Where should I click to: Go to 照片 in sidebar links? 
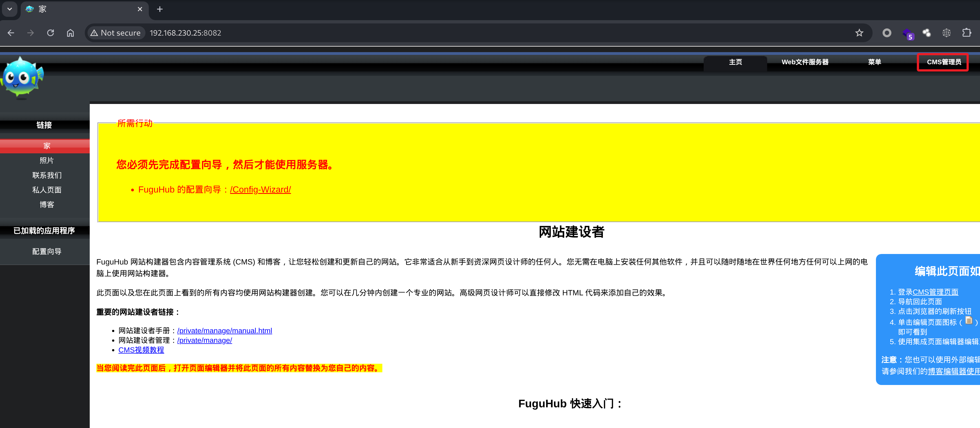pos(46,160)
